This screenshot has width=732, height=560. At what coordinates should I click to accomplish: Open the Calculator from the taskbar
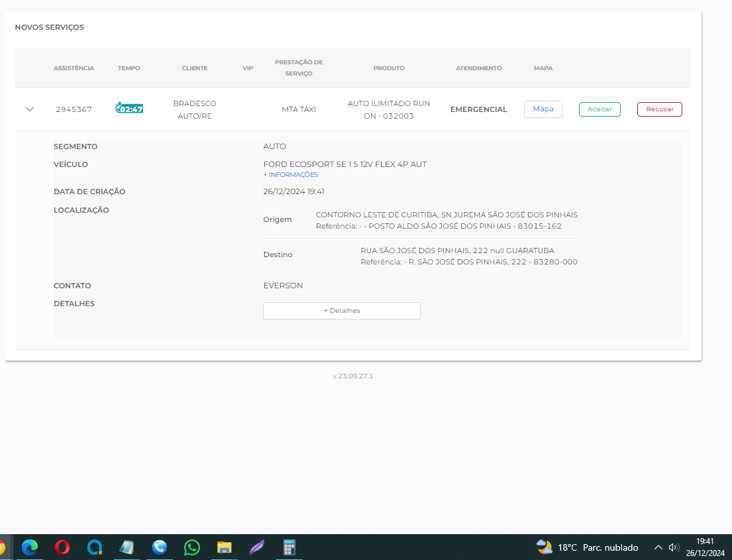click(289, 547)
